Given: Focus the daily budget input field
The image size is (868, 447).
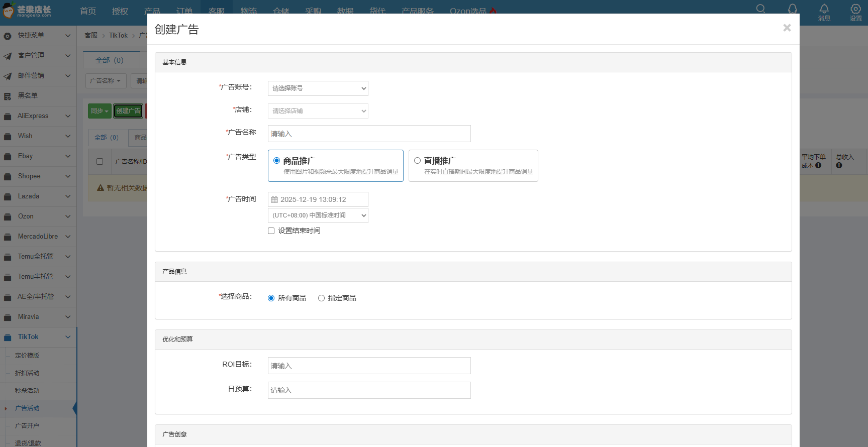Looking at the screenshot, I should click(369, 390).
